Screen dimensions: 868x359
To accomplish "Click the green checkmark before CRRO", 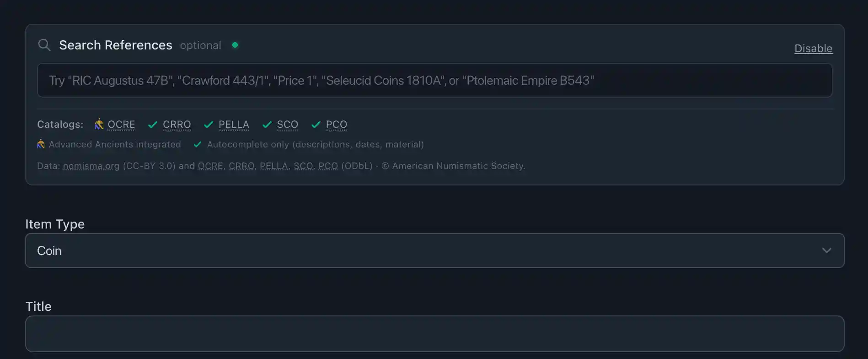I will pos(153,125).
